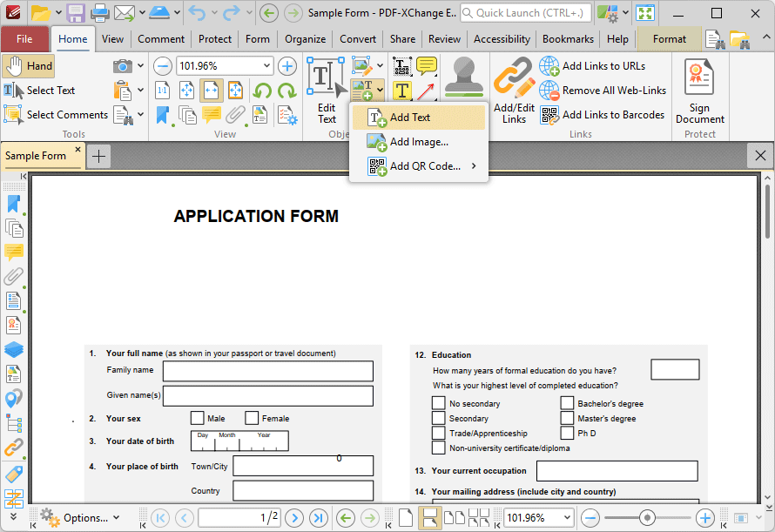Check the Male checkbox

point(197,418)
